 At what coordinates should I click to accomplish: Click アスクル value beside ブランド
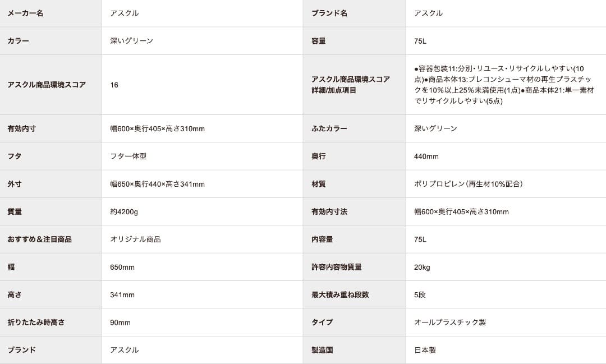[125, 350]
